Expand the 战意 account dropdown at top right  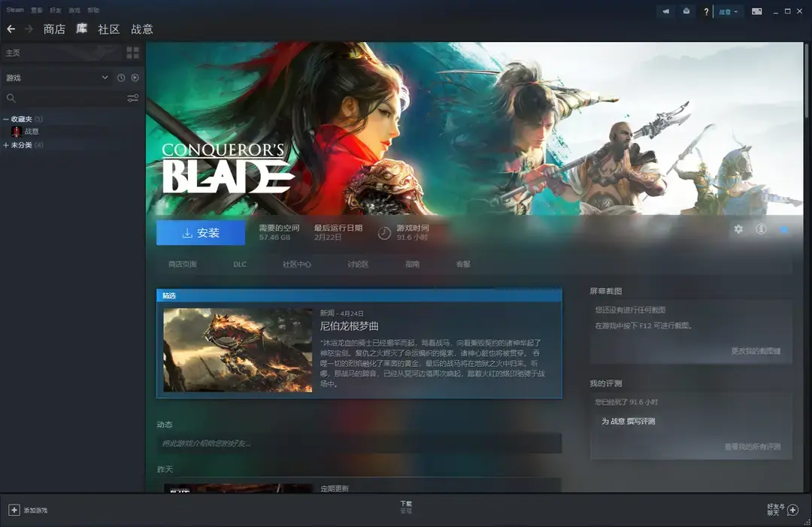(728, 11)
